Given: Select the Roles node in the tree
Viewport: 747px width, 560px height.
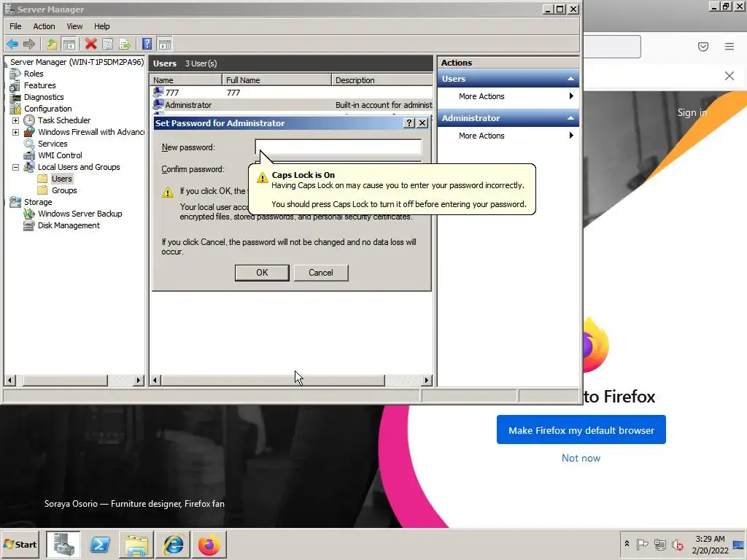Looking at the screenshot, I should tap(34, 74).
